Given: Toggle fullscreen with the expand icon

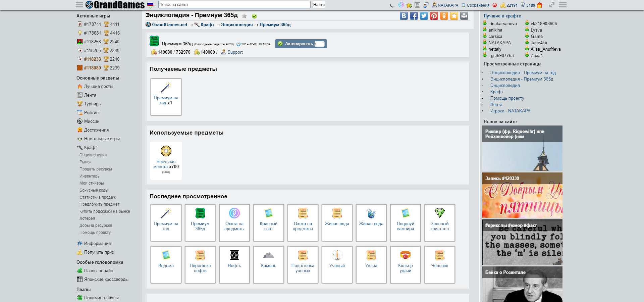Looking at the screenshot, I should (552, 5).
